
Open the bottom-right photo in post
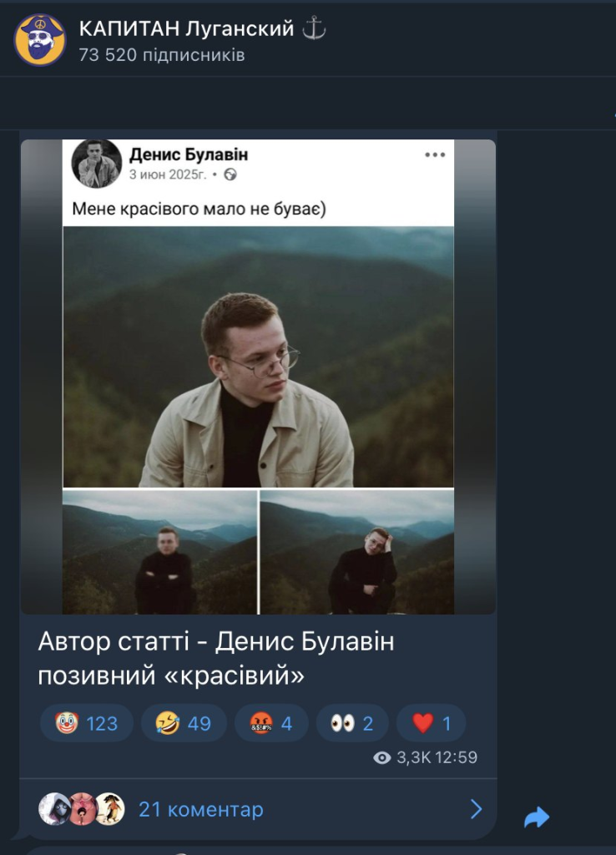coord(357,552)
